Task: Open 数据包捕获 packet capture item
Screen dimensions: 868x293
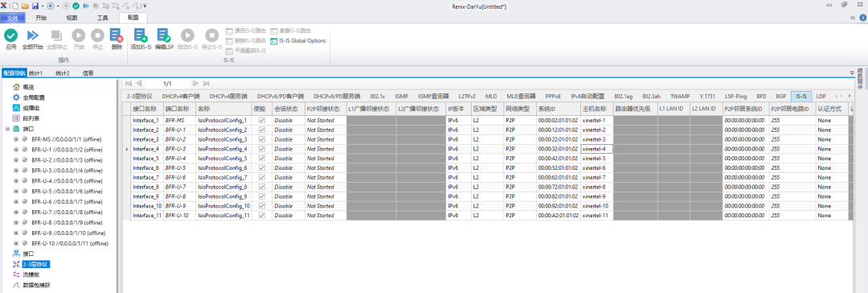Action: click(x=36, y=285)
